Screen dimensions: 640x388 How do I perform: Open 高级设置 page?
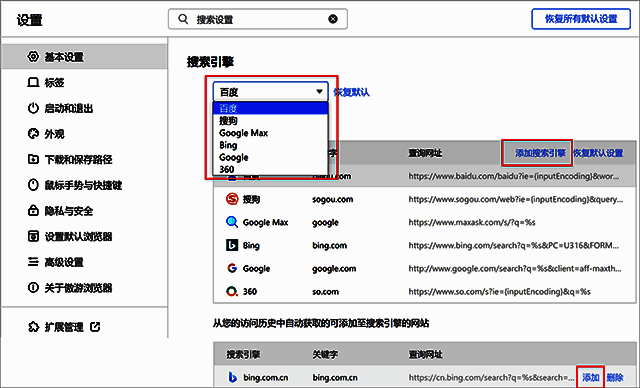pyautogui.click(x=64, y=262)
